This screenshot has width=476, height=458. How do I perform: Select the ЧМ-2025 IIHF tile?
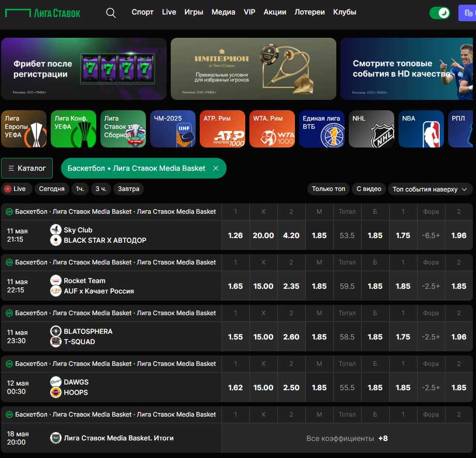[173, 129]
